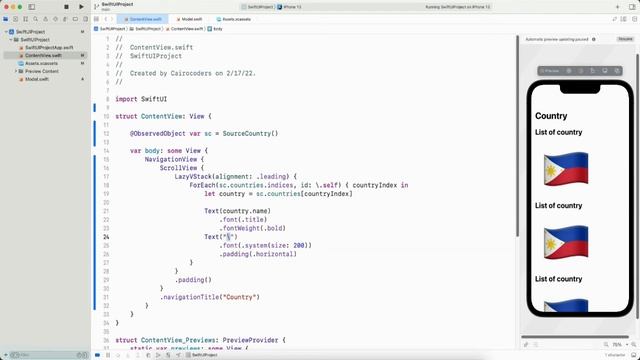Switch to Model.swift tab
Viewport: 640px width, 360px height.
pos(189,19)
